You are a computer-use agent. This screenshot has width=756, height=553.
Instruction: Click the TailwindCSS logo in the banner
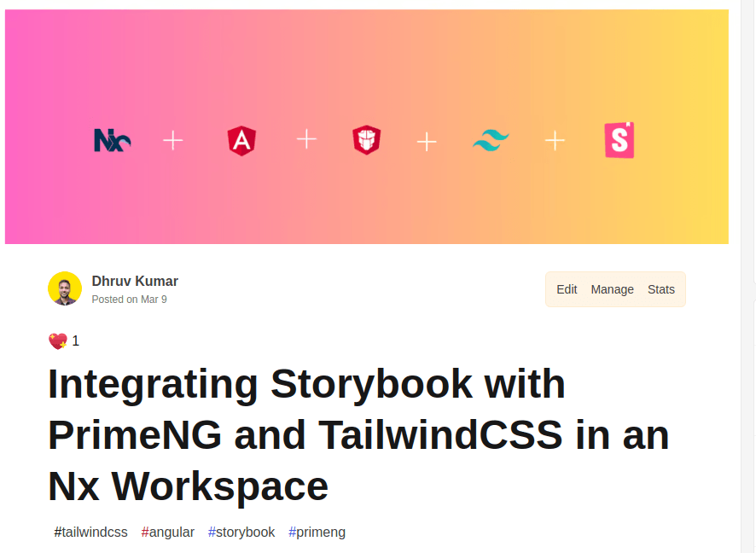(x=491, y=141)
